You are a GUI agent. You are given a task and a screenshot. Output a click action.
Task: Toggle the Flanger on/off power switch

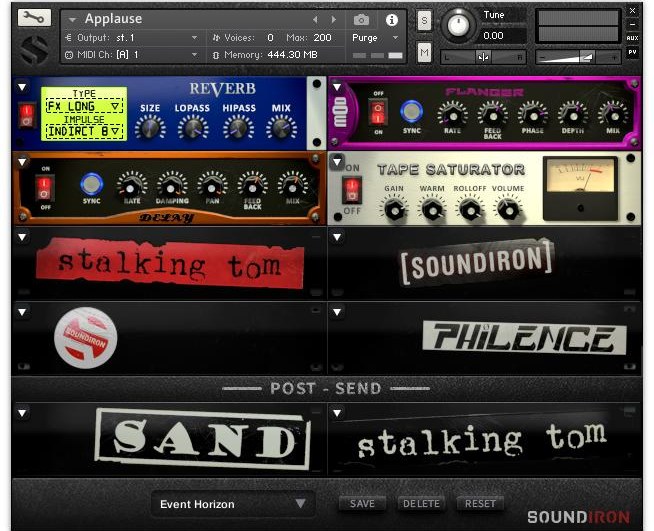(377, 113)
